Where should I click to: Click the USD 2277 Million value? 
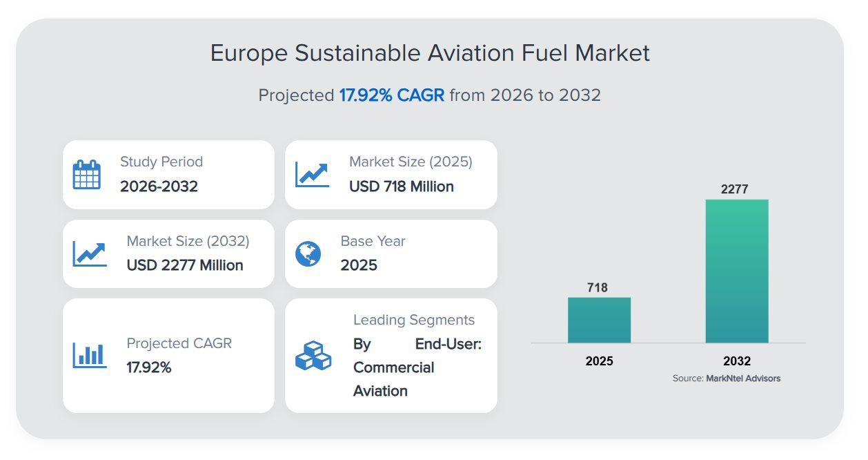pos(185,265)
